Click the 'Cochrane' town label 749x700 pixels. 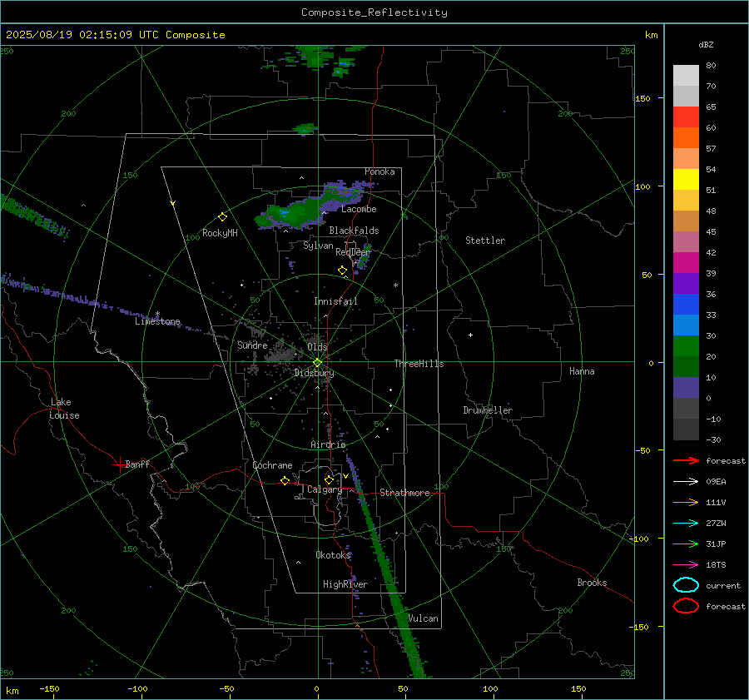pyautogui.click(x=272, y=465)
